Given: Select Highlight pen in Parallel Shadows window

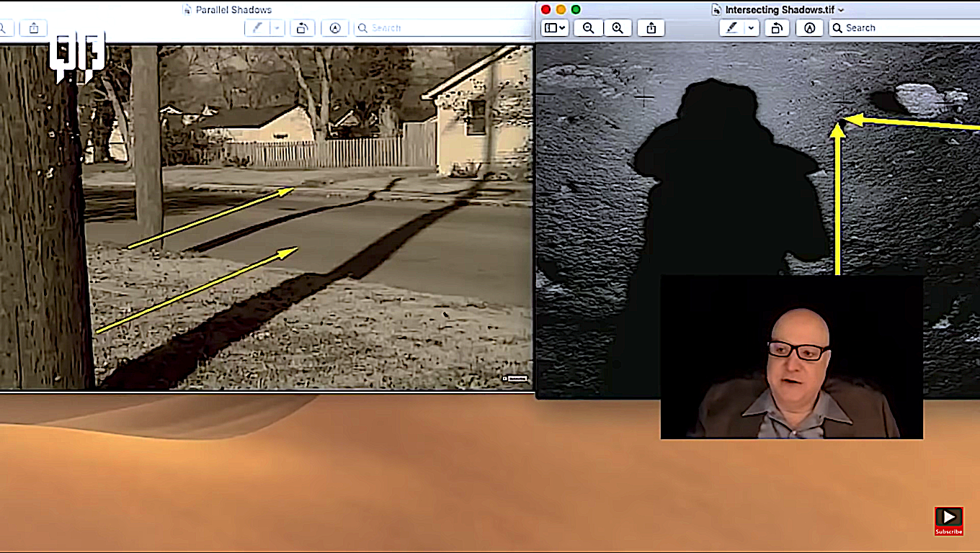Looking at the screenshot, I should (257, 28).
